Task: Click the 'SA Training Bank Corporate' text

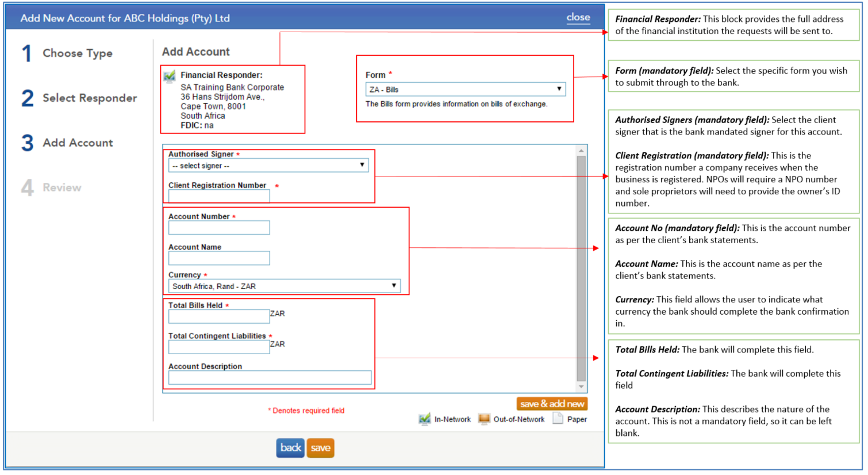Action: pyautogui.click(x=232, y=87)
